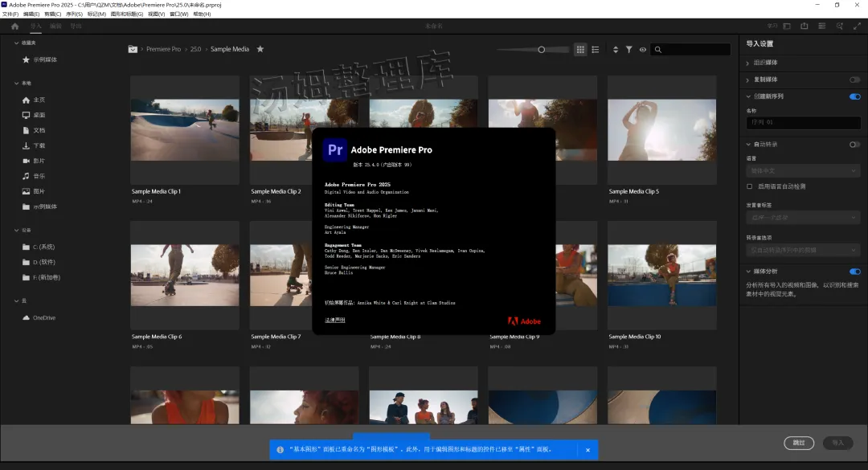Go to the Home screen icon
Viewport: 868px width, 470px height.
point(15,26)
